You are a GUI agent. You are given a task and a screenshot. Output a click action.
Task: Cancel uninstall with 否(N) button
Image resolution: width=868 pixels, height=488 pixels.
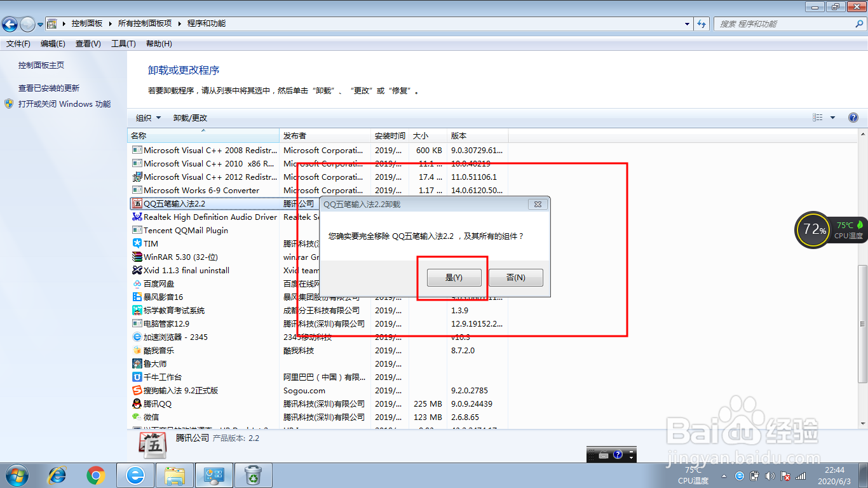pos(516,278)
